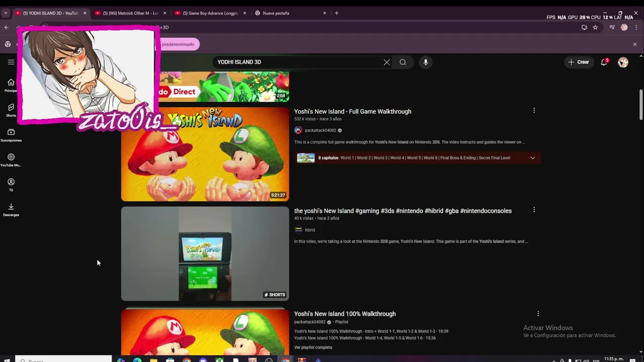Image resolution: width=644 pixels, height=362 pixels.
Task: Click the magnifier search button
Action: click(x=403, y=62)
